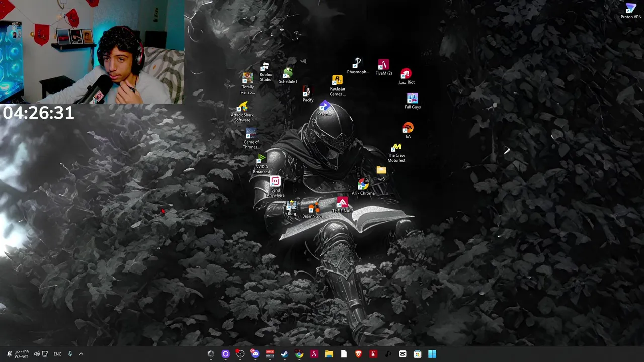
Task: Open Steam from the taskbar
Action: pos(285,354)
